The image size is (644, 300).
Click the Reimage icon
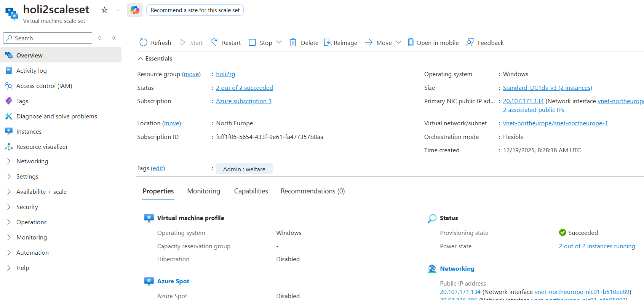click(328, 42)
